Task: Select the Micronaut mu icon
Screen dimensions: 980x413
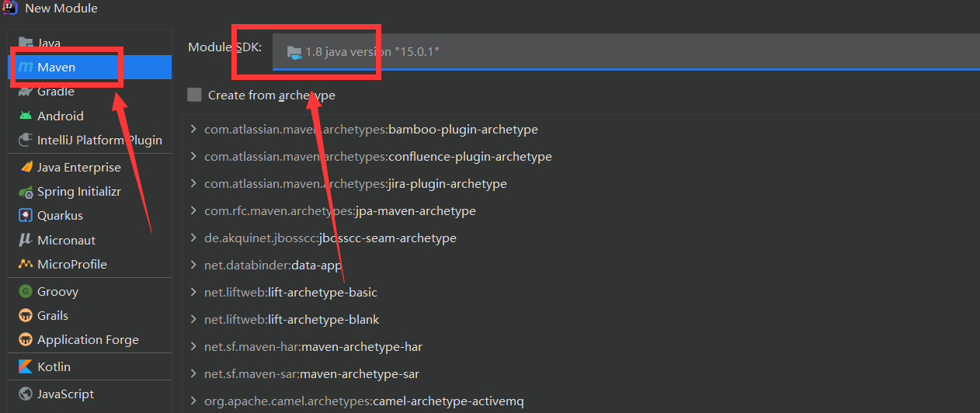Action: 26,240
